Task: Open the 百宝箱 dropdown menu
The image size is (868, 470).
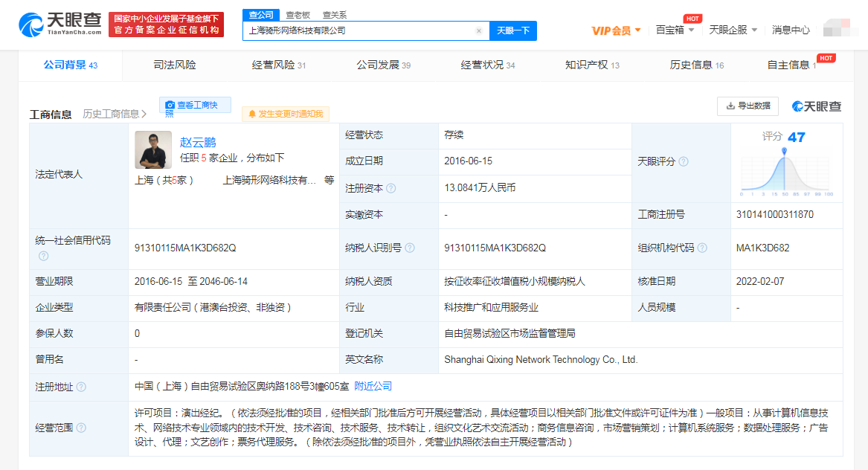Action: (x=675, y=30)
